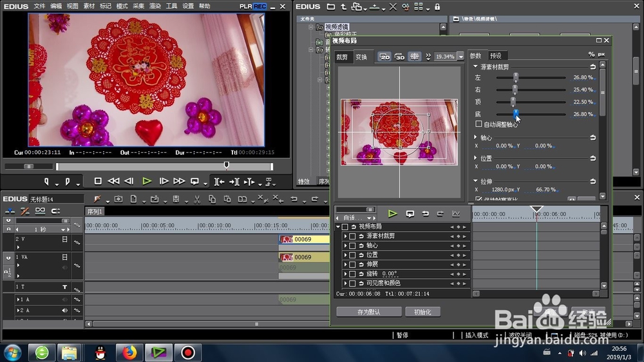Open the 渲染 menu

155,6
